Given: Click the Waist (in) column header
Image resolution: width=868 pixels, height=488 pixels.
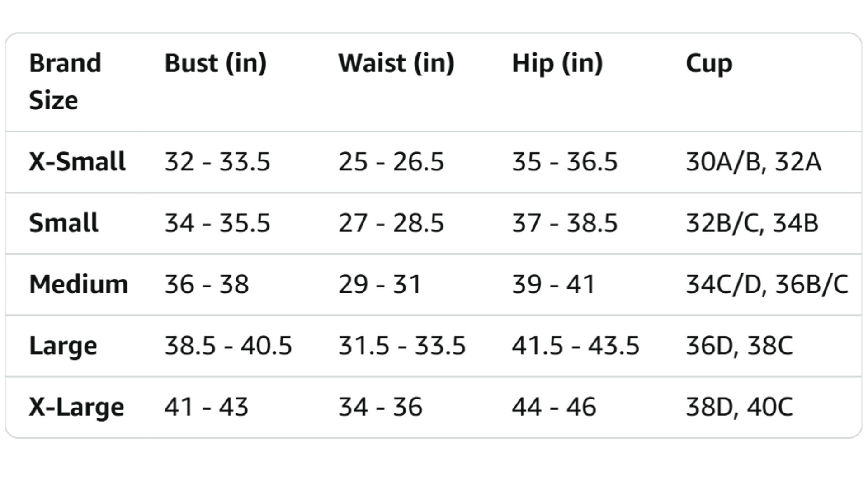Looking at the screenshot, I should tap(396, 63).
